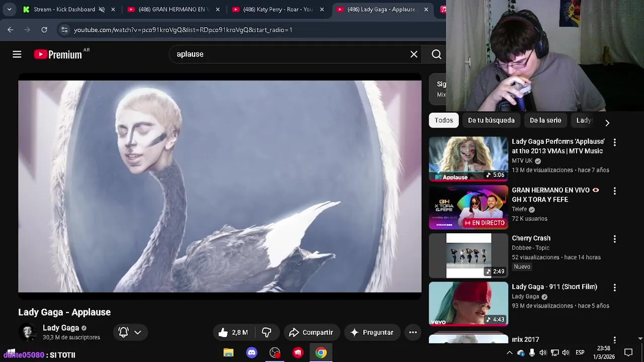Switch to Katy Perry - Roar tab

point(277,10)
